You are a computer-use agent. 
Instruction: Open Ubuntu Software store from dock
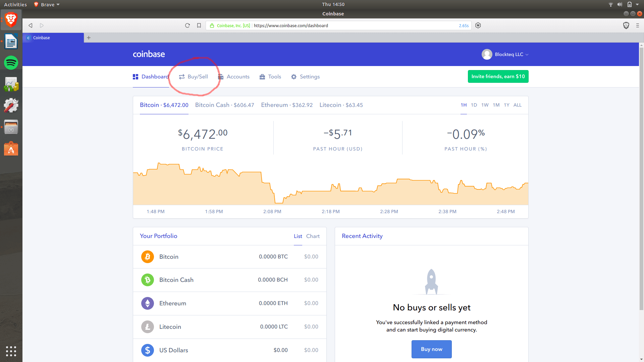tap(11, 148)
